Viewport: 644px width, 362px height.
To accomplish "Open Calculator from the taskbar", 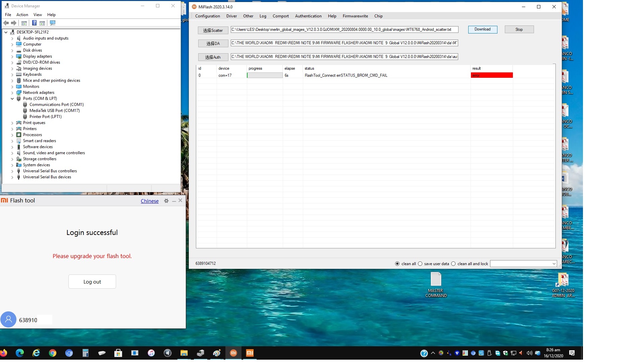I will [x=86, y=353].
